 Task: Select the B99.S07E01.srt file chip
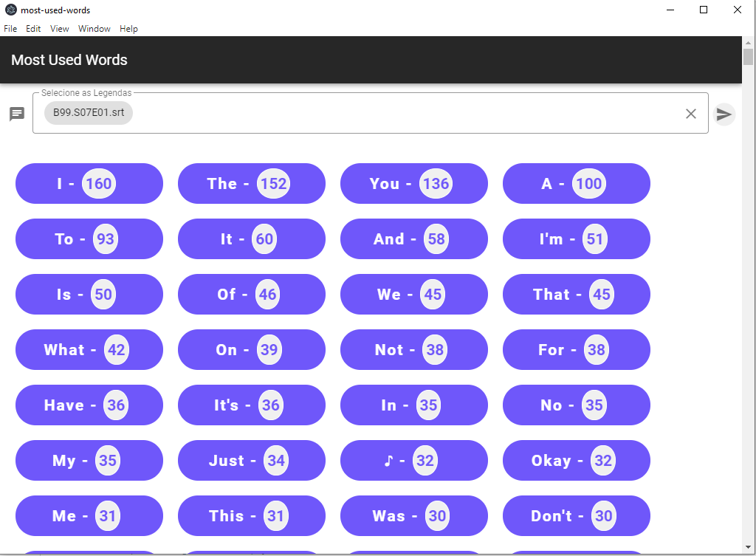pos(88,113)
